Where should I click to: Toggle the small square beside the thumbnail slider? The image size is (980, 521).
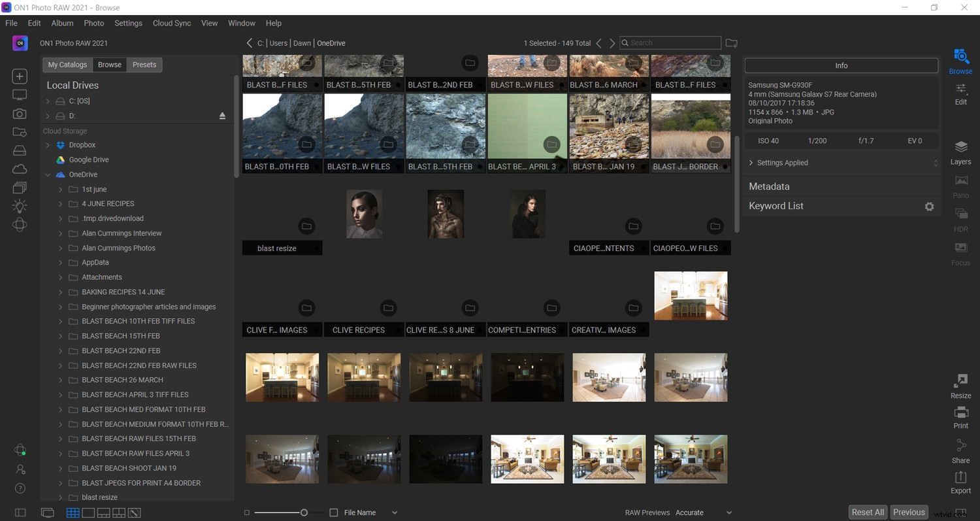(246, 513)
